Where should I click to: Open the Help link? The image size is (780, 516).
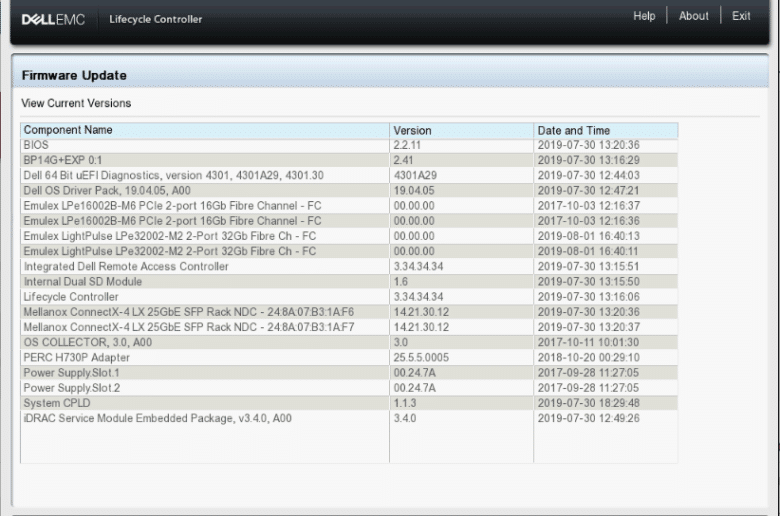click(644, 16)
